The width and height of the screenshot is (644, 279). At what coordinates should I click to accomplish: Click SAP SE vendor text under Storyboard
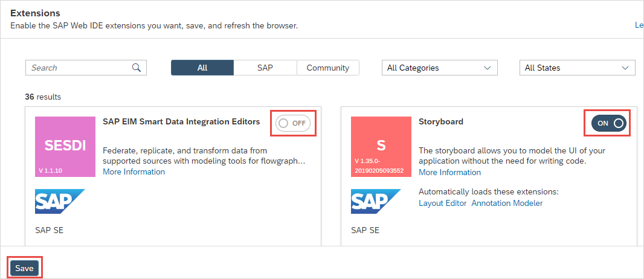click(365, 230)
